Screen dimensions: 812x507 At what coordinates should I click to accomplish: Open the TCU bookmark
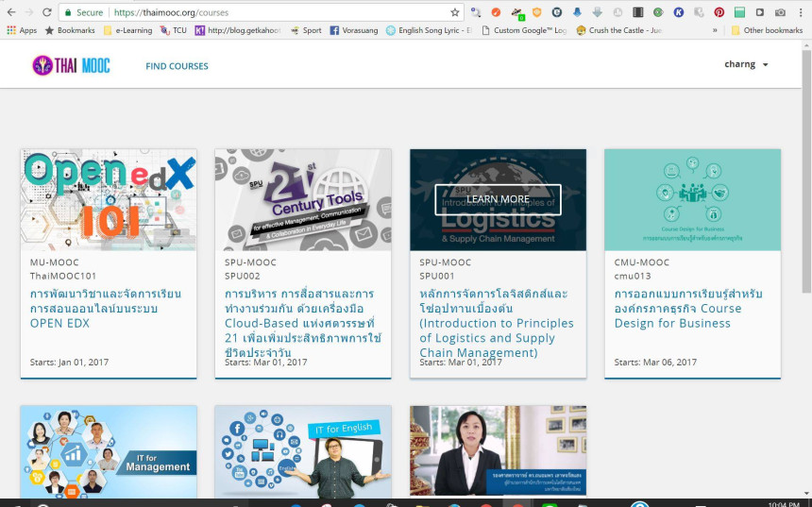(173, 30)
